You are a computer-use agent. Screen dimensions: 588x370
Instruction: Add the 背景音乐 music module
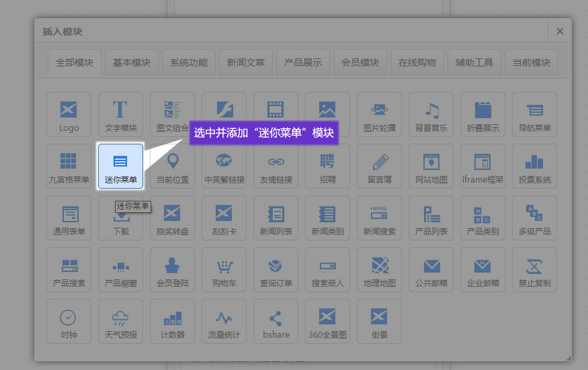pyautogui.click(x=431, y=114)
